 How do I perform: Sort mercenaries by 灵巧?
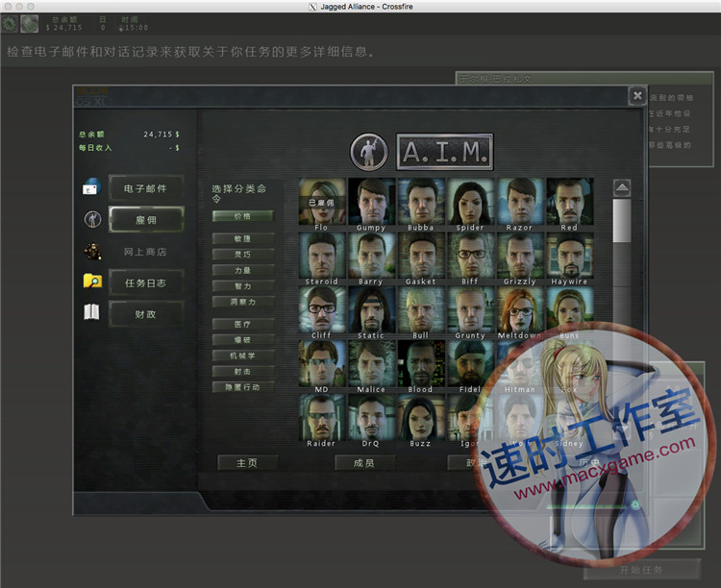click(243, 255)
